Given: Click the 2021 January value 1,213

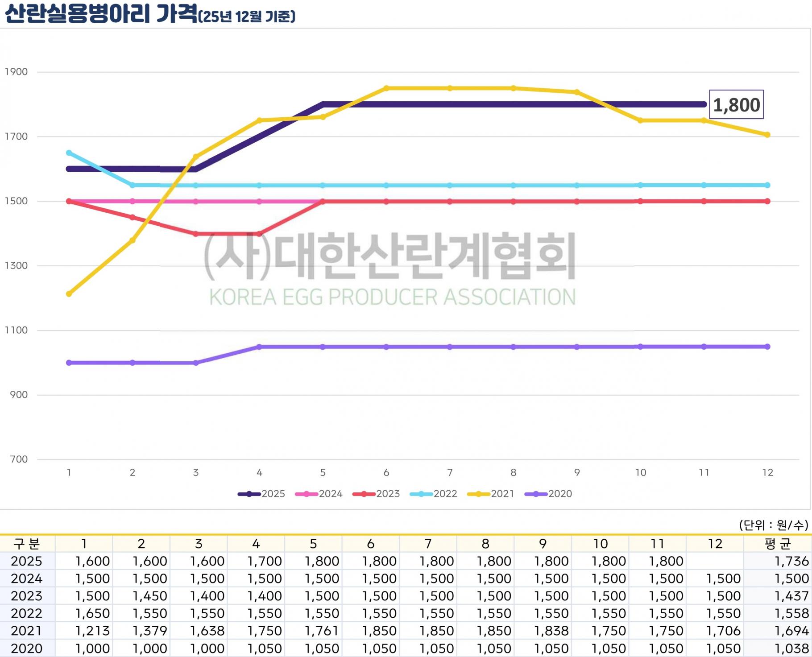Looking at the screenshot, I should [x=92, y=631].
